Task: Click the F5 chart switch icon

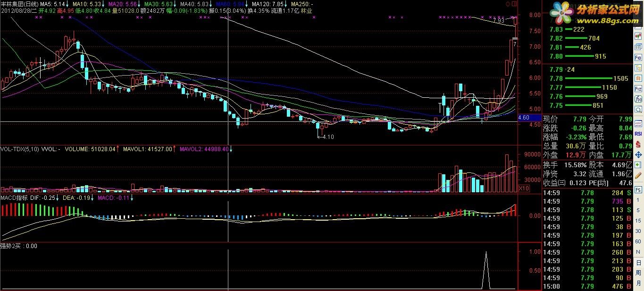Action: (638, 189)
